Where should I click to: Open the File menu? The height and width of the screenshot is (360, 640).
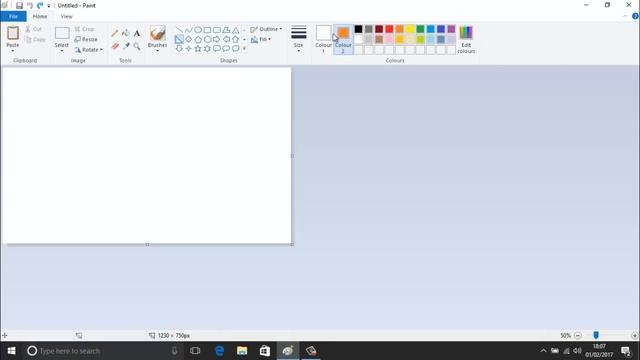tap(13, 16)
